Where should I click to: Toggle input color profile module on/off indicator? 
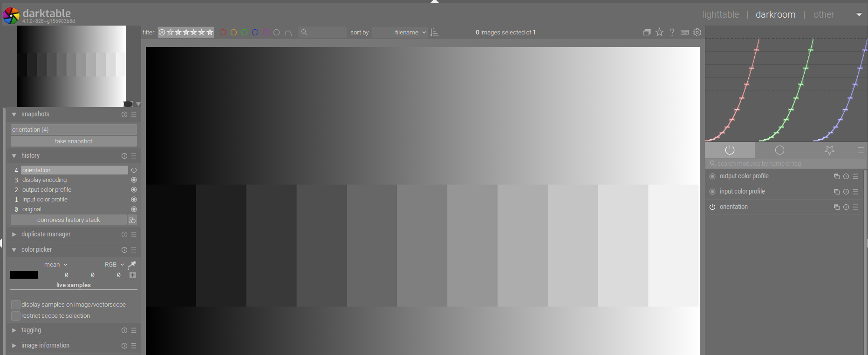[712, 192]
